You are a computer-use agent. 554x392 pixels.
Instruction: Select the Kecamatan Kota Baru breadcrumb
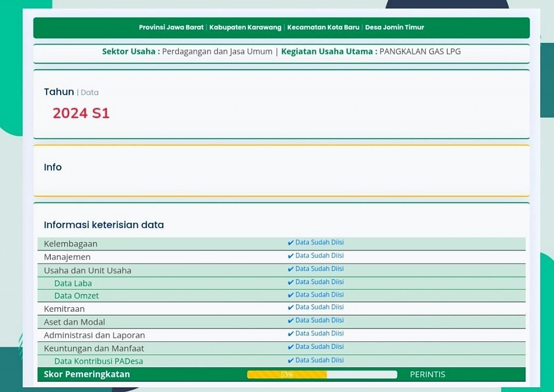coord(323,27)
